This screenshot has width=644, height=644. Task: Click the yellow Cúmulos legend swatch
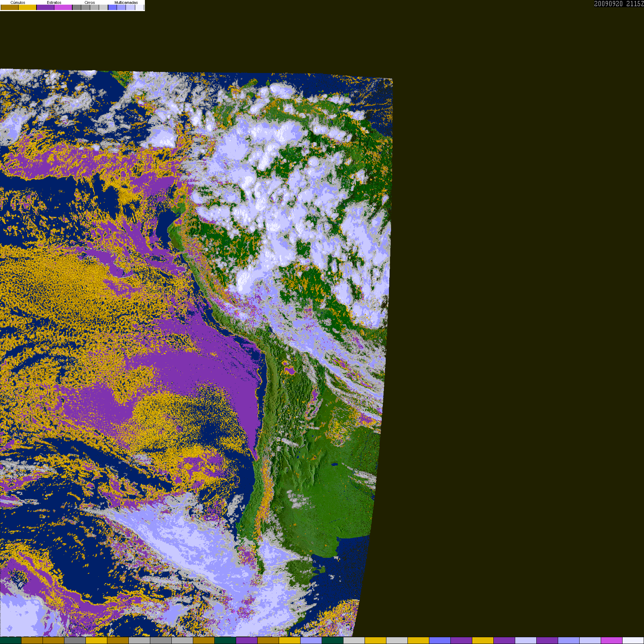coord(28,7)
